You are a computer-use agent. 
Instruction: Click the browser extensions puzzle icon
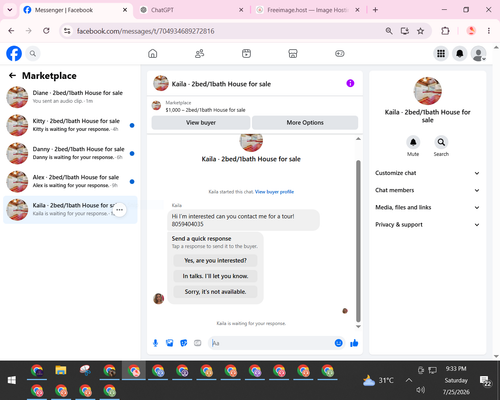[445, 31]
